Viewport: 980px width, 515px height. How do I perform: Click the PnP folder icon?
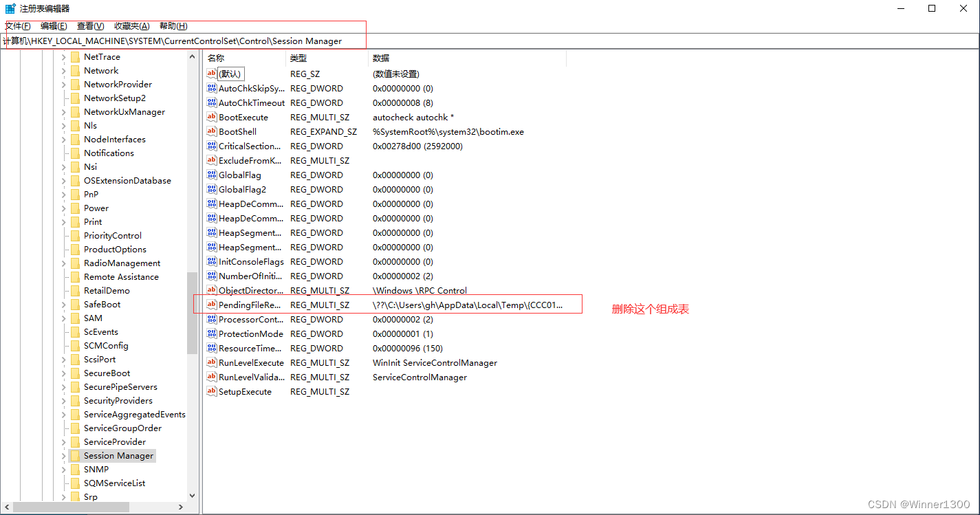76,195
